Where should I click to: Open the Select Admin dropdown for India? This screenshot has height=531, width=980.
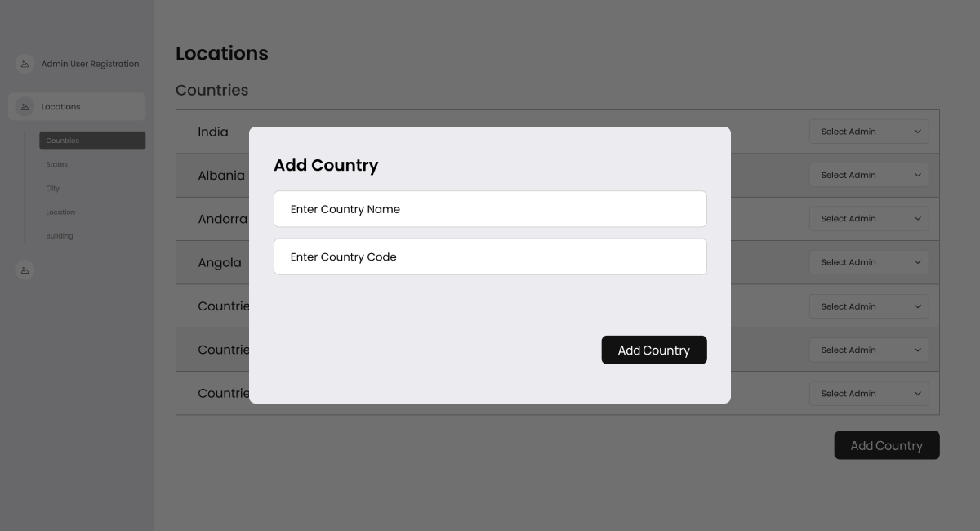click(x=869, y=132)
